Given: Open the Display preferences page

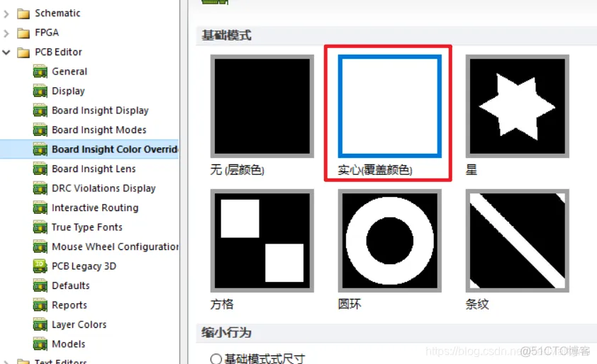Looking at the screenshot, I should (x=68, y=91).
